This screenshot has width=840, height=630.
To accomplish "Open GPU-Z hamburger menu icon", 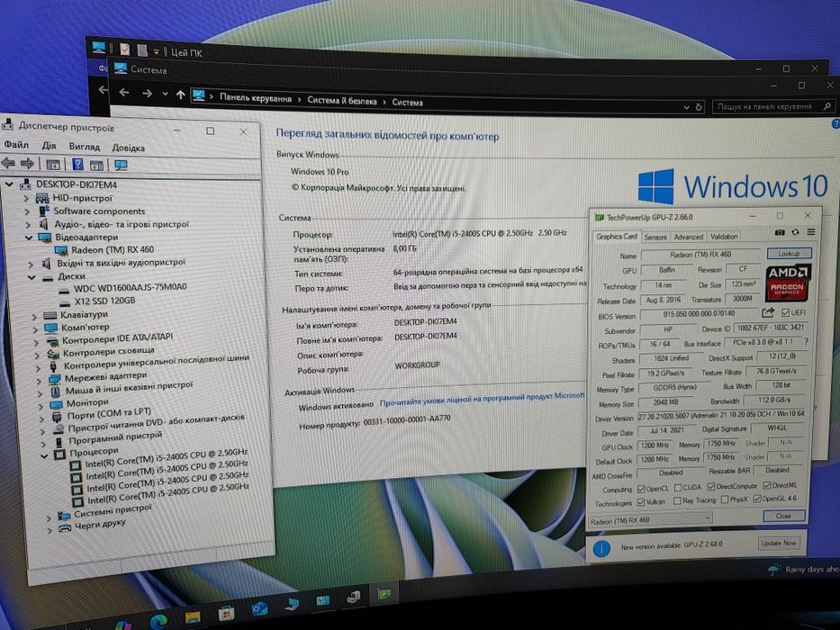I will 811,232.
